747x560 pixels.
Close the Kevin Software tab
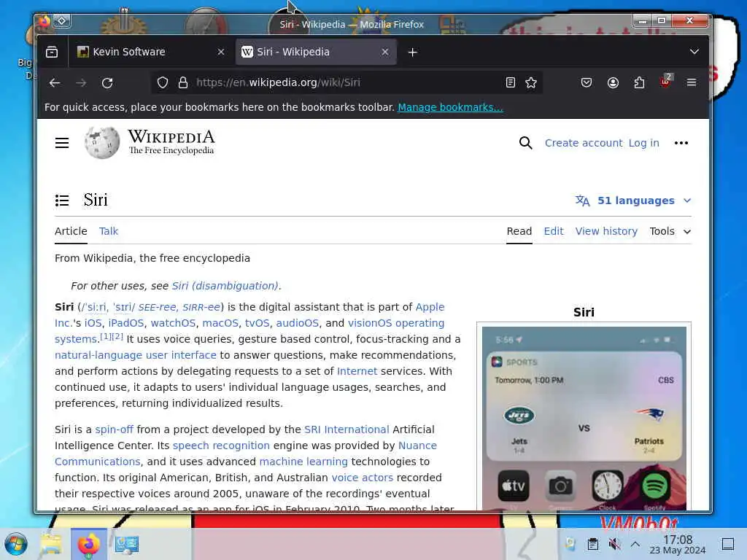220,52
